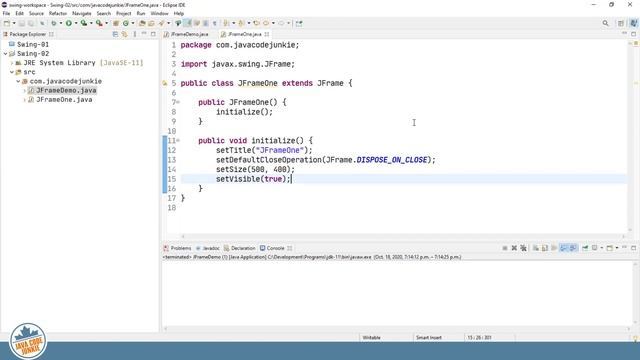Open the Display Selected Console dropdown
The width and height of the screenshot is (640, 360).
(x=602, y=248)
